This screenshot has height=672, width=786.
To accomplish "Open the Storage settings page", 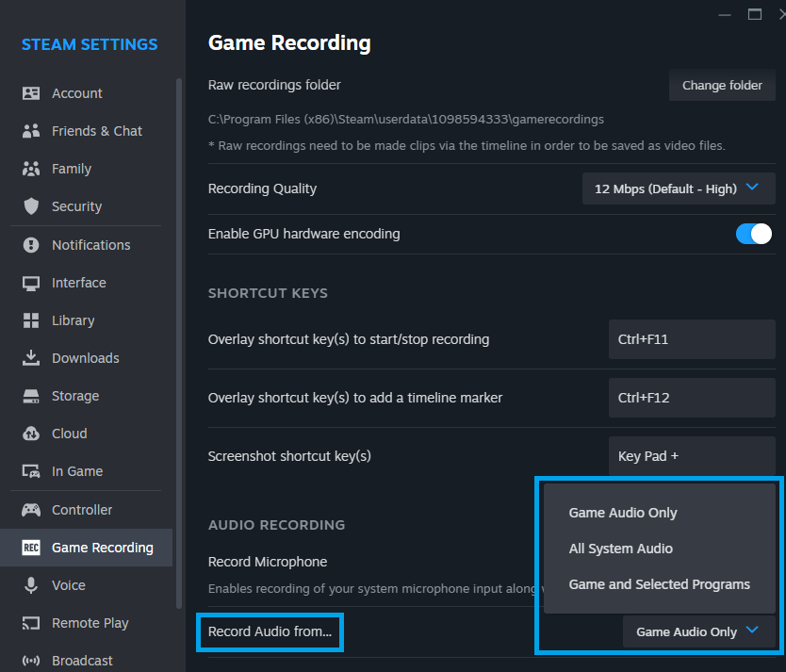I will (x=86, y=396).
